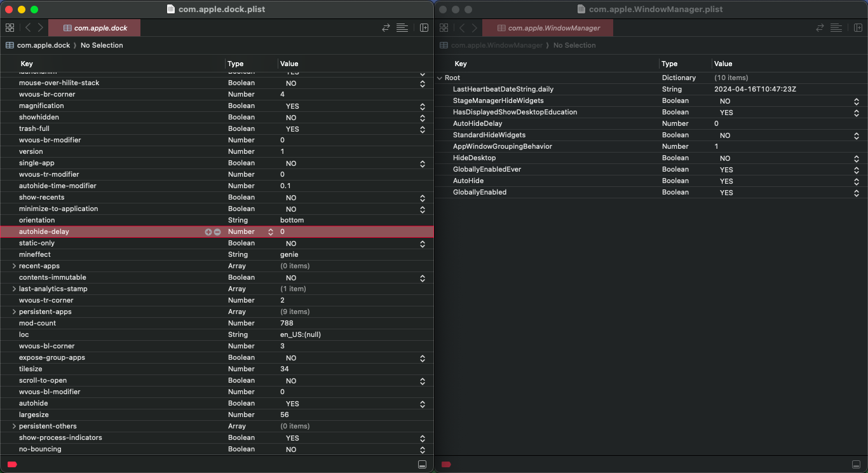Select the com.apple.dock tab
This screenshot has width=868, height=473.
point(94,28)
